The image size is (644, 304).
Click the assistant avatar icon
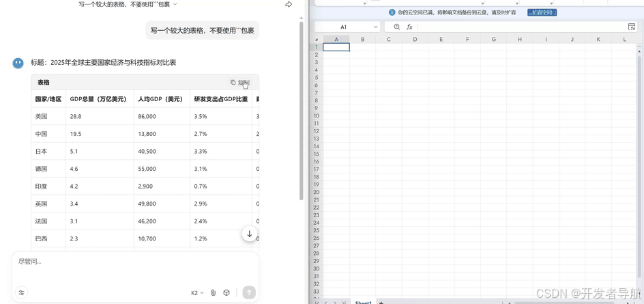(18, 63)
